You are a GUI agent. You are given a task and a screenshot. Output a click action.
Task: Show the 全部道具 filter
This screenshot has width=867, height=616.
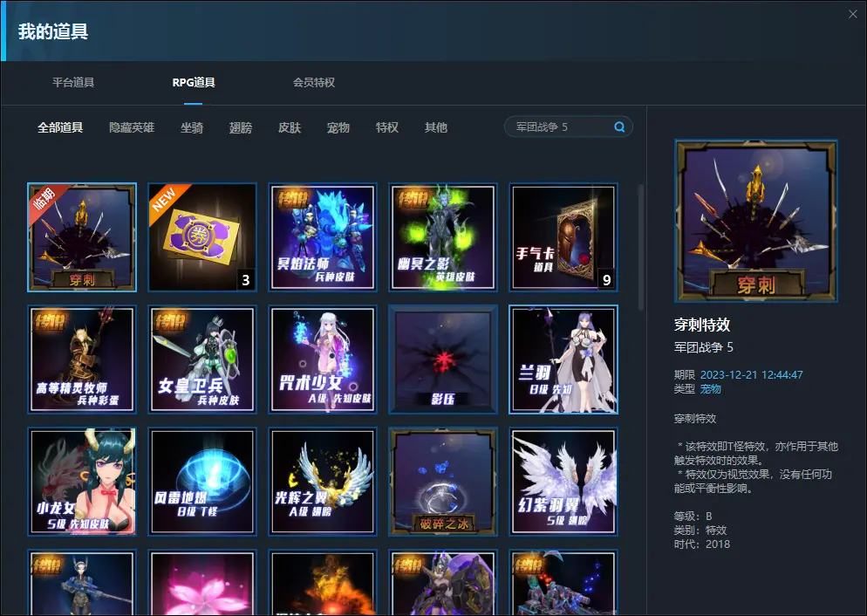pos(60,127)
